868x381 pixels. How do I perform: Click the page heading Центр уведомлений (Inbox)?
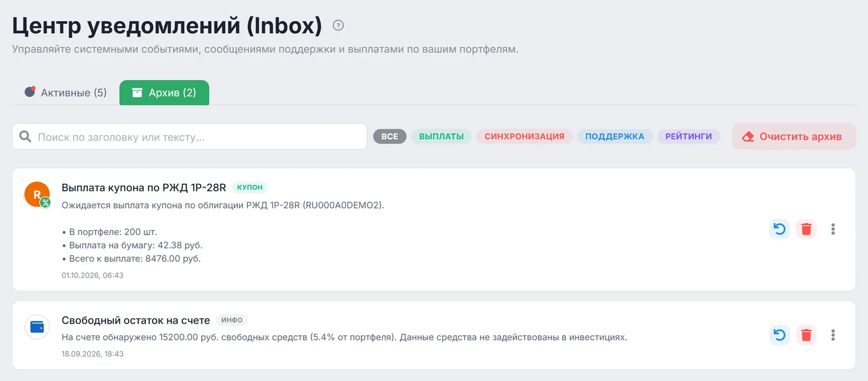point(167,25)
